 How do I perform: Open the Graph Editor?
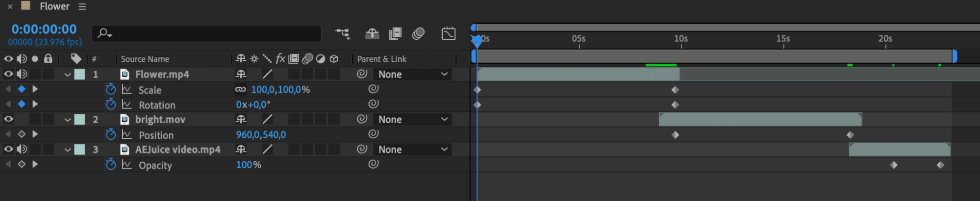(449, 33)
